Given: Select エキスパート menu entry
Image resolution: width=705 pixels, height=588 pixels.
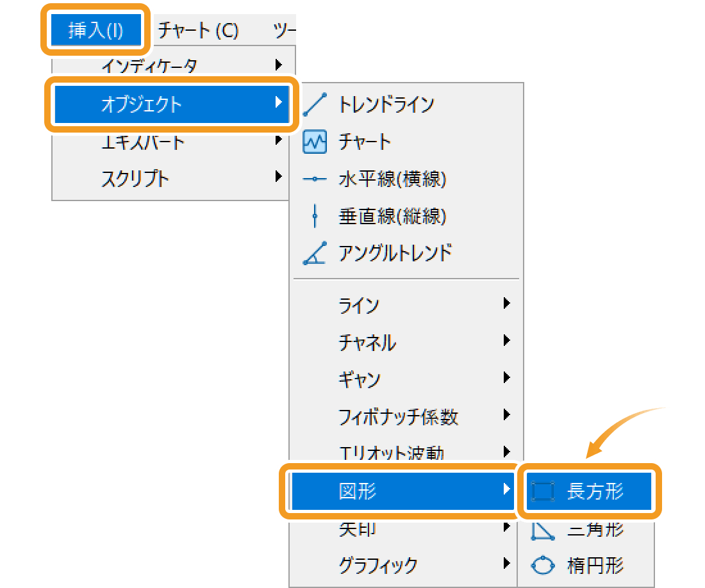Looking at the screenshot, I should [x=171, y=143].
